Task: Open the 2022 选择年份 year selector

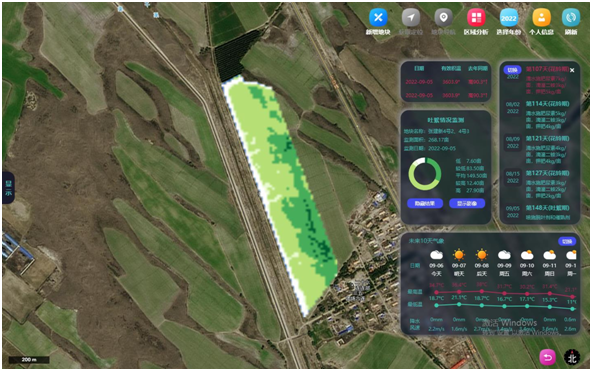Action: pyautogui.click(x=509, y=17)
